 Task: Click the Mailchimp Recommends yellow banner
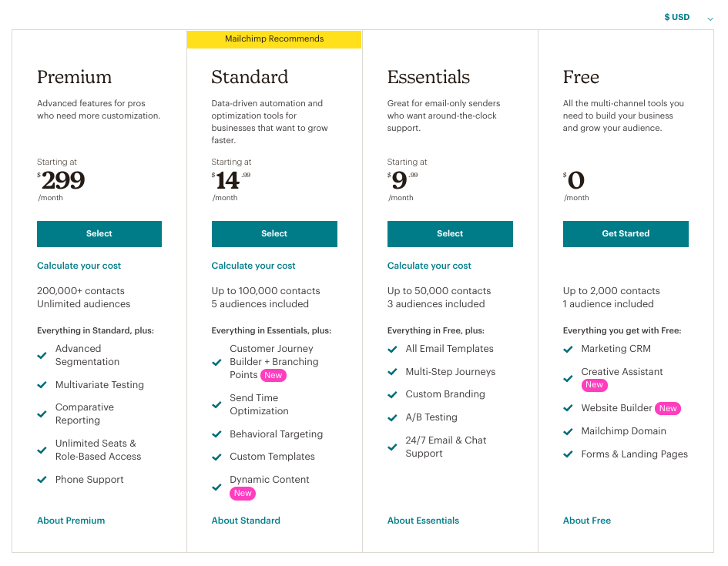(x=274, y=39)
